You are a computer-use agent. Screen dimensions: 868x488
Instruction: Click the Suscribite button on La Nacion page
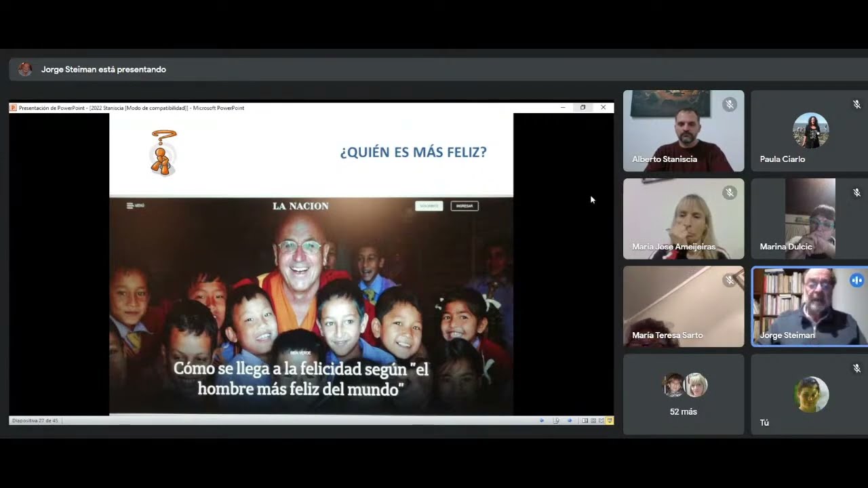point(429,206)
